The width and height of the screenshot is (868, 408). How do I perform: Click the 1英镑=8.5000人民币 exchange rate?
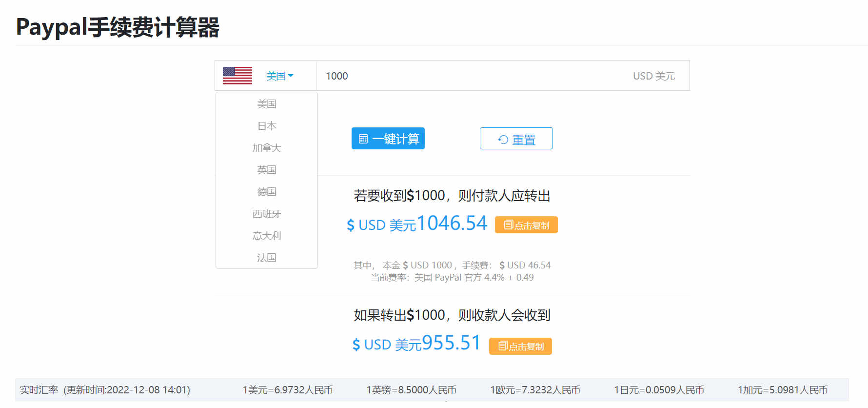[412, 390]
